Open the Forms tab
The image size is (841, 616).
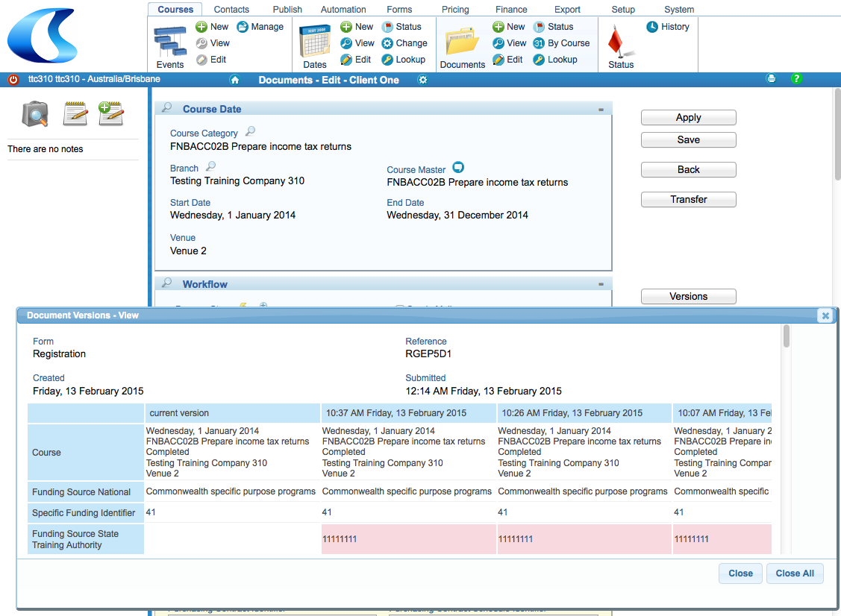tap(399, 10)
